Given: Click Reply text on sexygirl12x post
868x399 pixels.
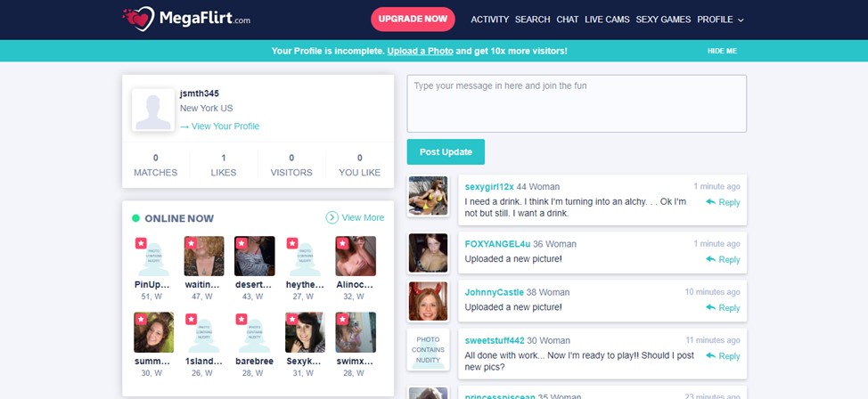Looking at the screenshot, I should point(729,202).
